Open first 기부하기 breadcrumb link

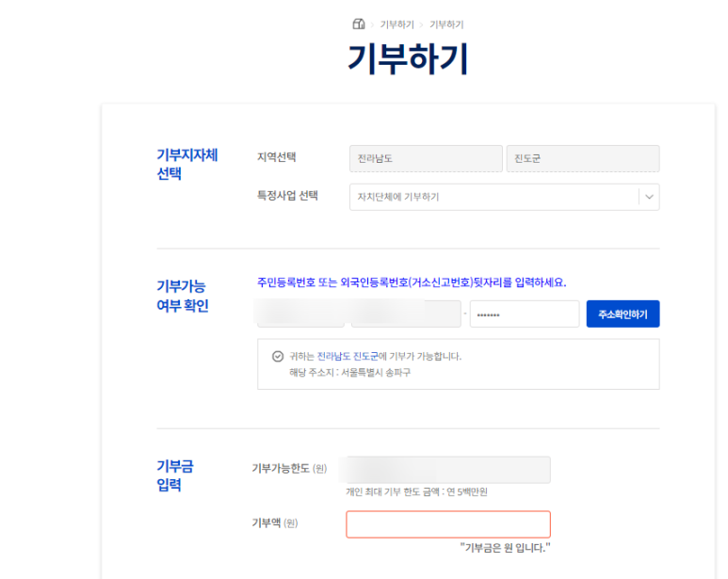click(x=397, y=24)
